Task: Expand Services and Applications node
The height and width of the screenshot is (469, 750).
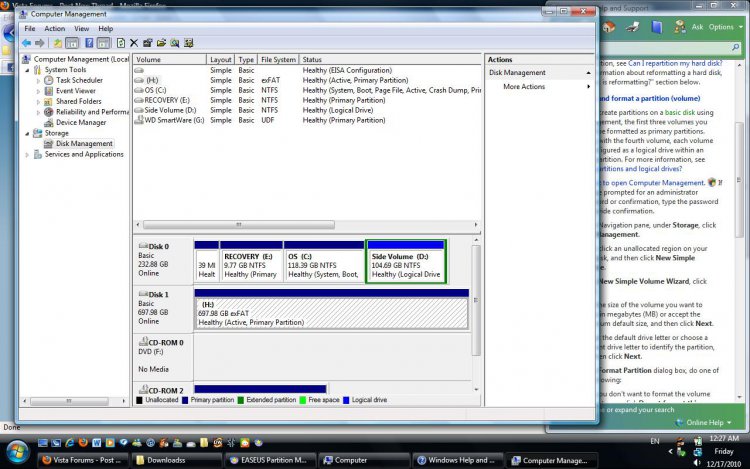Action: point(27,154)
